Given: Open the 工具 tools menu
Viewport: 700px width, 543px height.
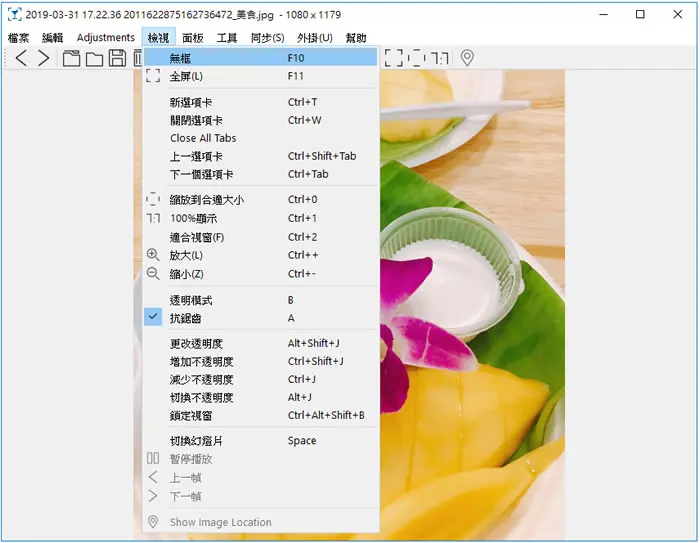Looking at the screenshot, I should click(227, 38).
